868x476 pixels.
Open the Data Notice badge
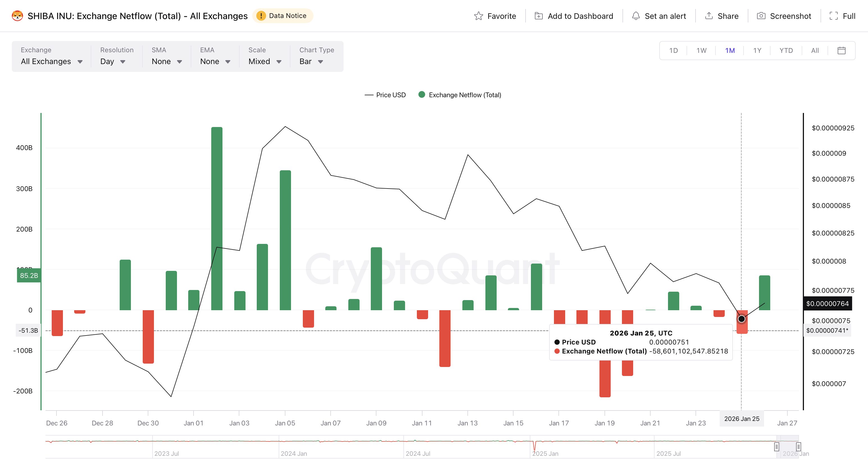point(282,16)
